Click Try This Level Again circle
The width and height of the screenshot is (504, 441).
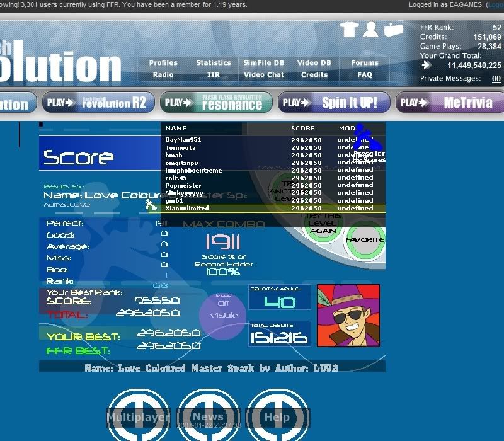tap(322, 224)
